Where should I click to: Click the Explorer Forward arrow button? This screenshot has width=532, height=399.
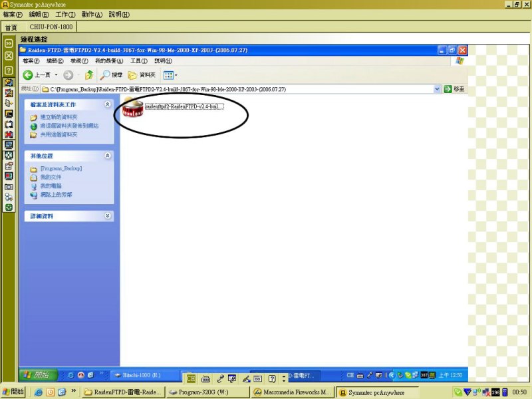(x=68, y=75)
